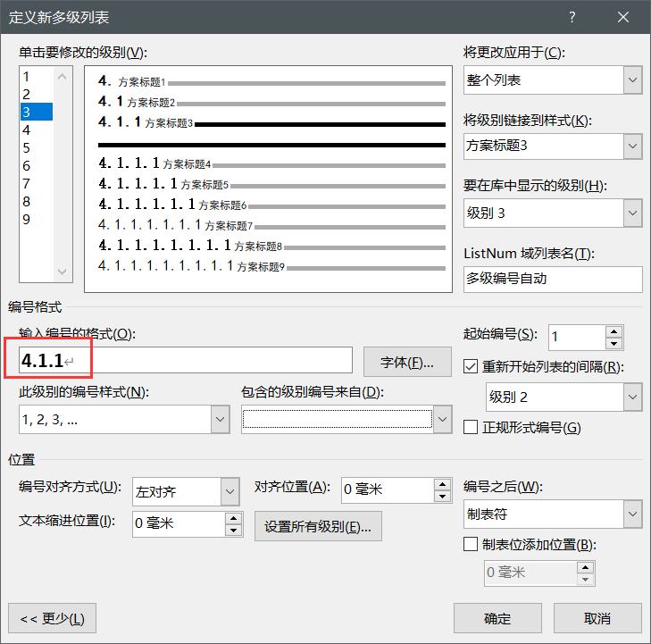Increase the starting number spinner value

coord(613,330)
